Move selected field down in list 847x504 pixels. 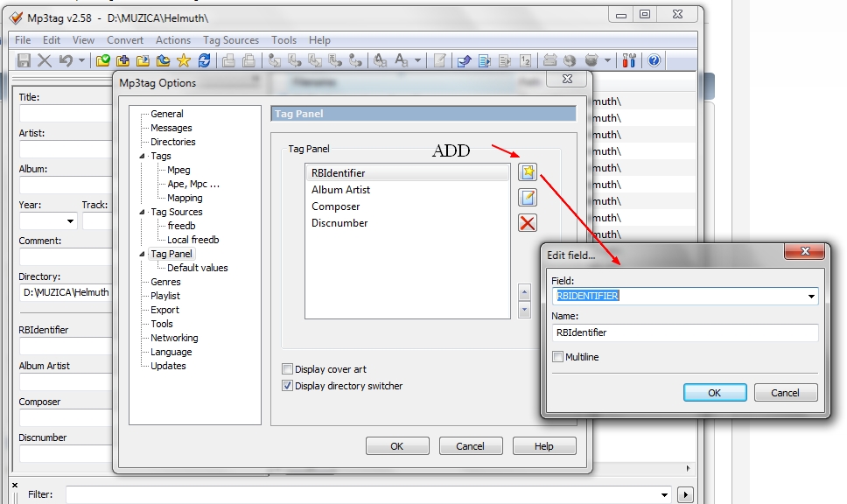click(x=524, y=310)
